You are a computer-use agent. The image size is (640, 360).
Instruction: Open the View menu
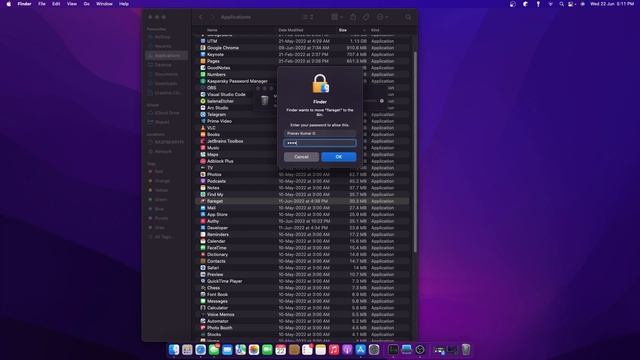72,4
